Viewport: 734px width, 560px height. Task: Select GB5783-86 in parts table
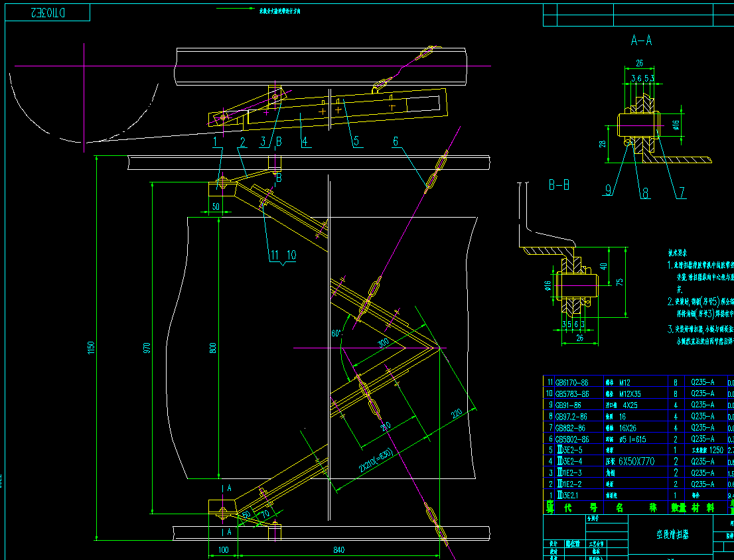(572, 394)
